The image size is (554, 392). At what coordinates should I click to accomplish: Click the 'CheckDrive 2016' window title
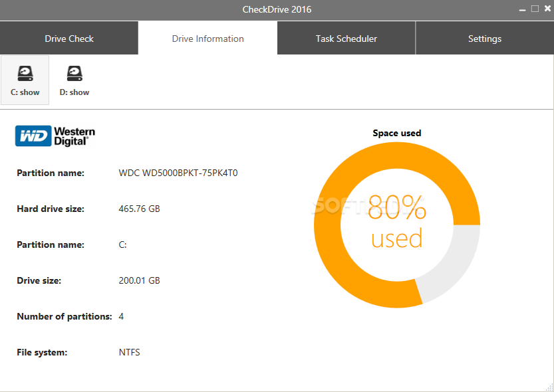pyautogui.click(x=277, y=9)
